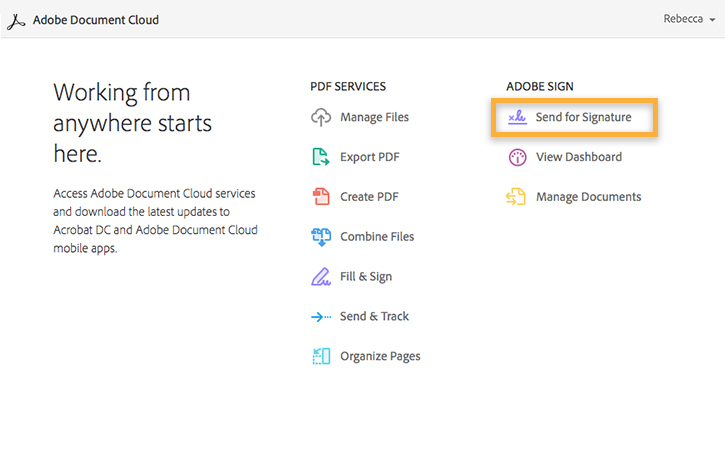Screen dimensions: 725x473
Task: Open the Manage Files link
Action: click(374, 117)
